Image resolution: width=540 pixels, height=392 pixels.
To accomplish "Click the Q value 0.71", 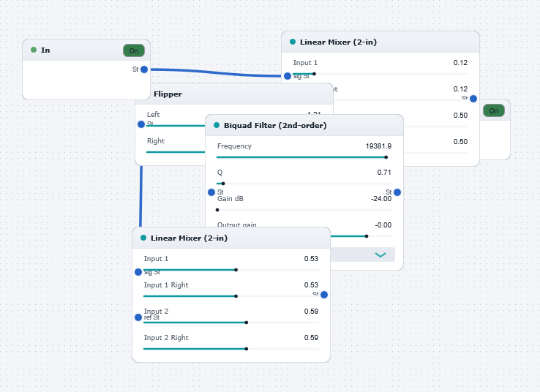I will click(384, 172).
